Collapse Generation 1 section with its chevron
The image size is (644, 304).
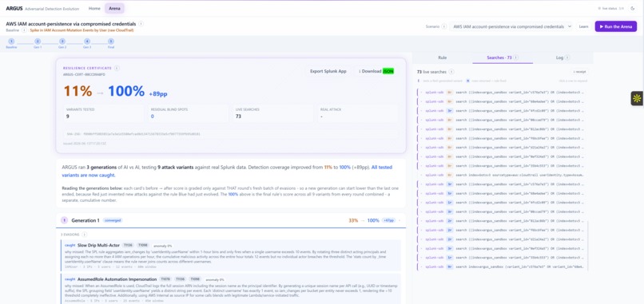pos(400,220)
